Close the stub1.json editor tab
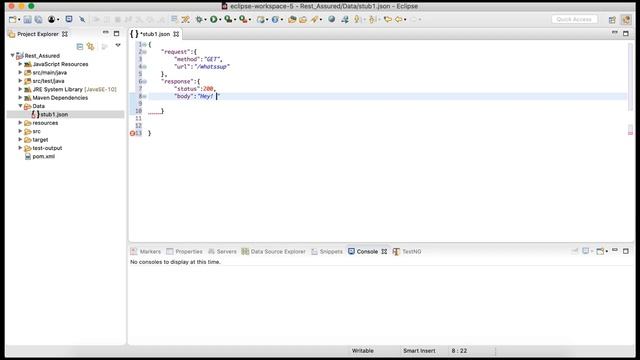Viewport: 640px width, 360px height. coord(176,34)
